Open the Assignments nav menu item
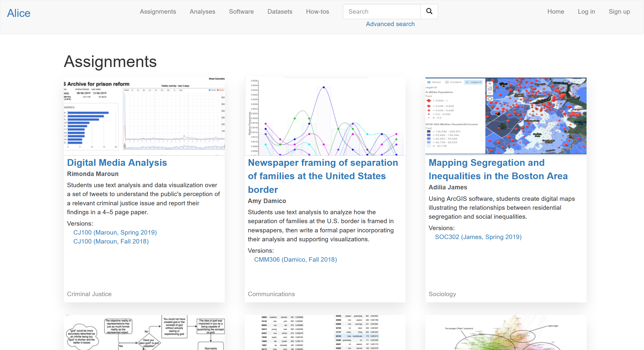The width and height of the screenshot is (644, 350). [x=158, y=11]
